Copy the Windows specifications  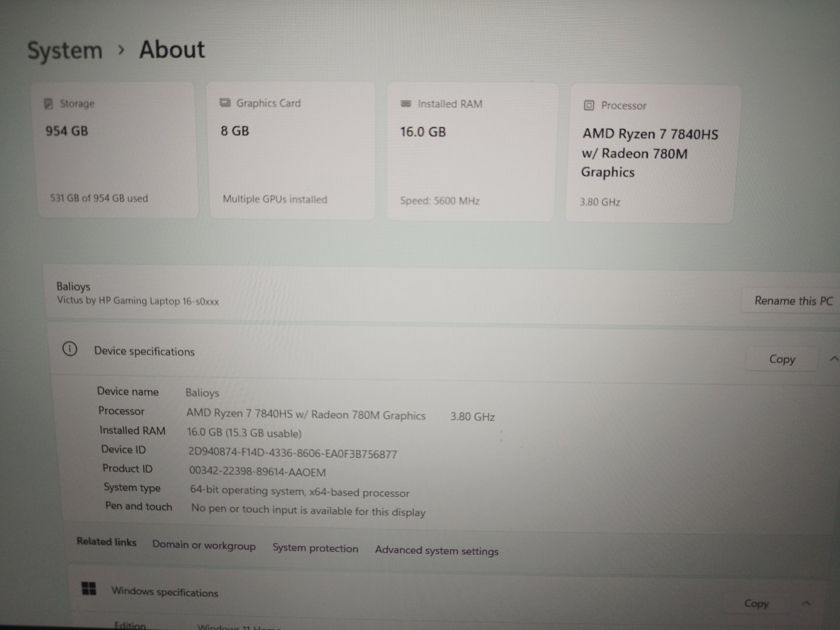point(756,604)
